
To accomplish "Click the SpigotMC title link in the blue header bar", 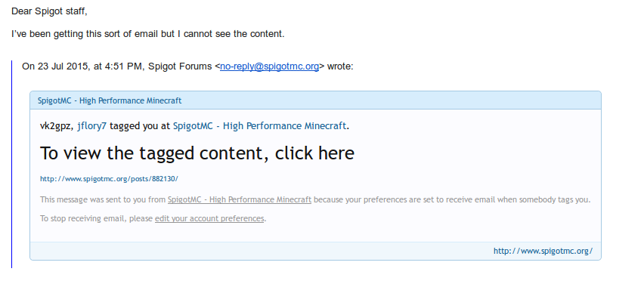I will pos(110,100).
